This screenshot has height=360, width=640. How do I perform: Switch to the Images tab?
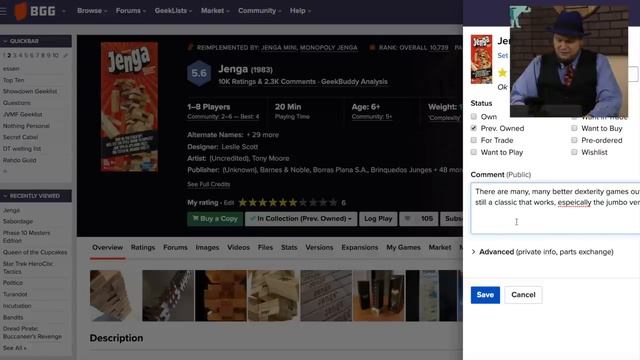[x=207, y=247]
